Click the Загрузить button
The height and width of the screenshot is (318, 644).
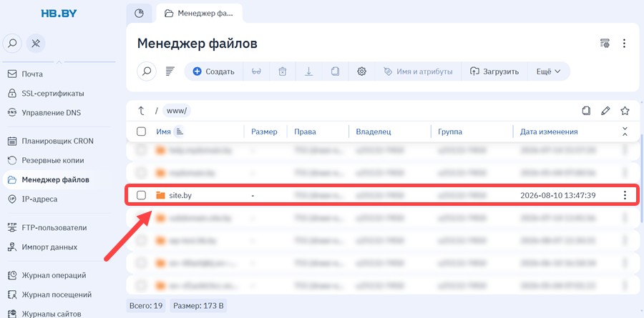(494, 71)
